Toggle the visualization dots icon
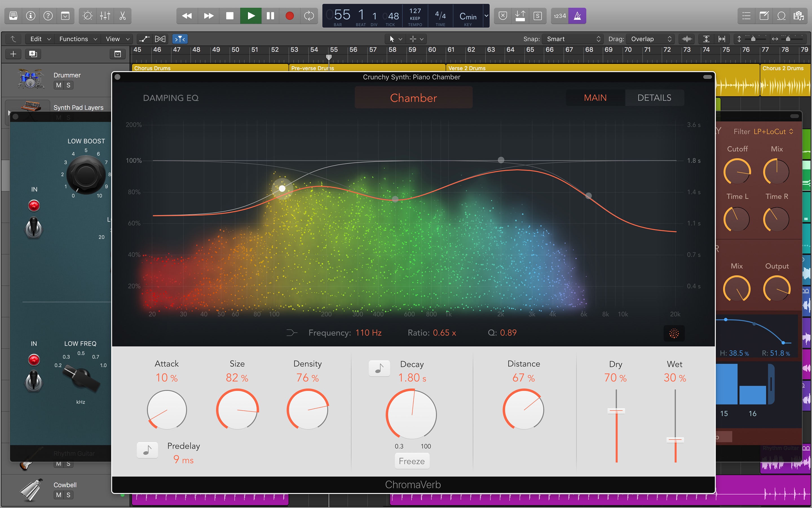 point(674,333)
